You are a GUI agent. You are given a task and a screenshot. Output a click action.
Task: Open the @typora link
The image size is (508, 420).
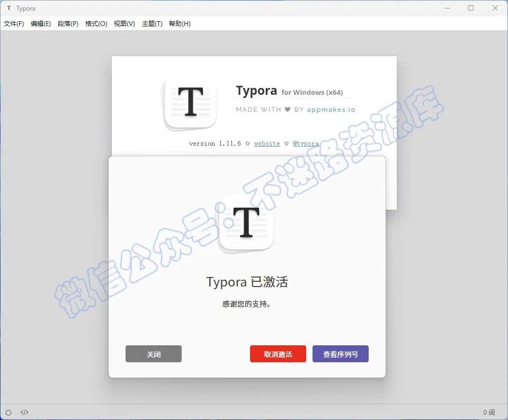pos(306,144)
